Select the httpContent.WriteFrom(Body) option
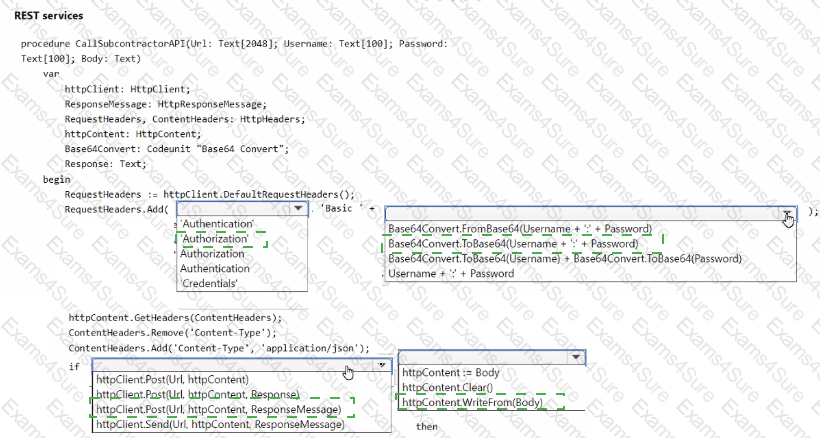The width and height of the screenshot is (820, 438). tap(458, 402)
